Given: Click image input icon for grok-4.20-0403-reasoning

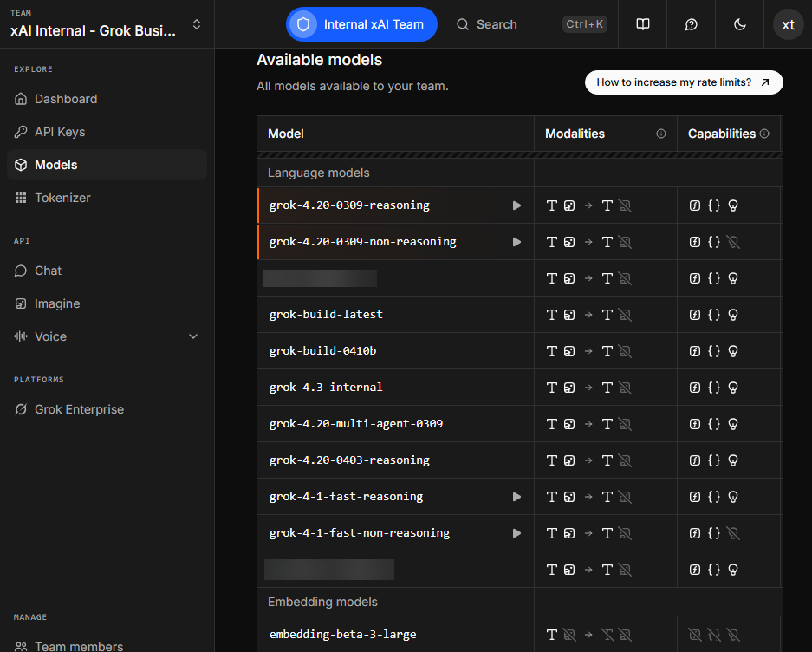Looking at the screenshot, I should 569,460.
